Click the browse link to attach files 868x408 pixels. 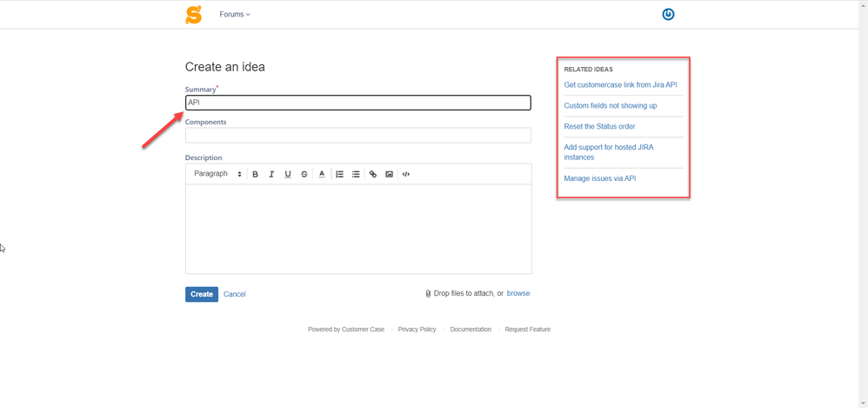(x=518, y=293)
